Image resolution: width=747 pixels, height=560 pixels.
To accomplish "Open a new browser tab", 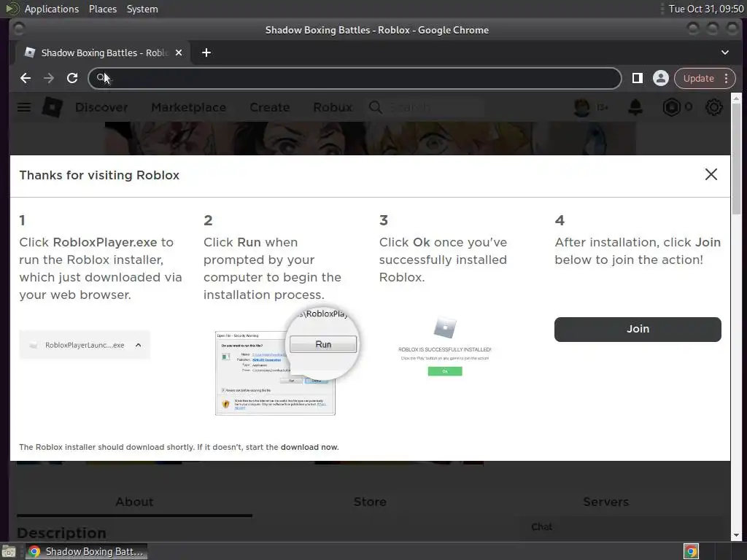I will click(x=206, y=52).
